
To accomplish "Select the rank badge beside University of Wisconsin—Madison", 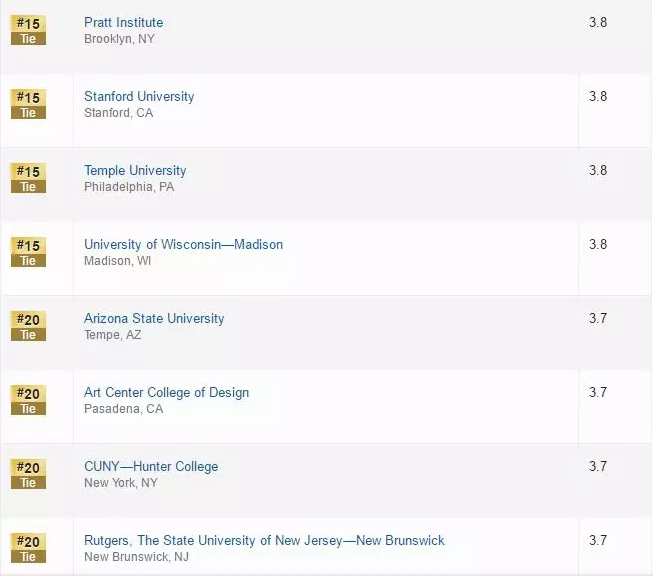I will tap(28, 252).
